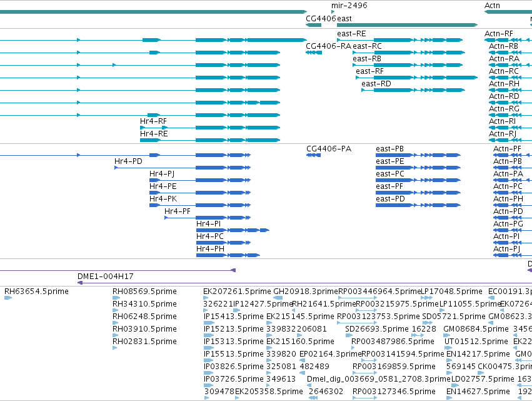532x401 pixels.
Task: Click the LP17048.5prime EST label
Action: (451, 292)
